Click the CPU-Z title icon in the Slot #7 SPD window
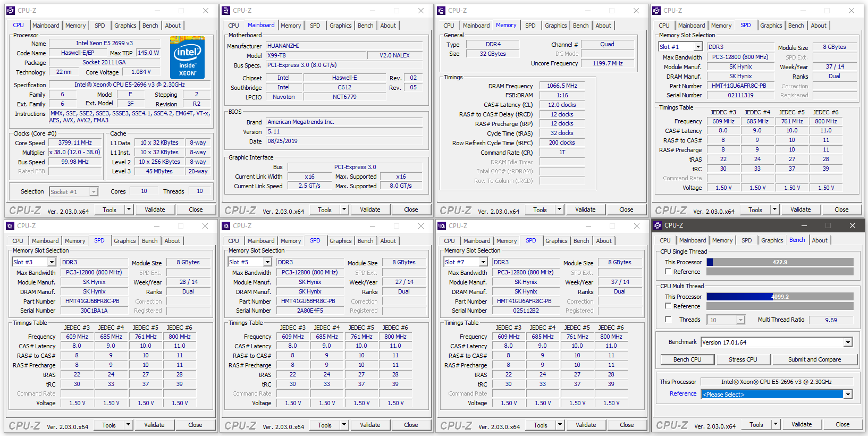The width and height of the screenshot is (868, 436). pyautogui.click(x=442, y=226)
